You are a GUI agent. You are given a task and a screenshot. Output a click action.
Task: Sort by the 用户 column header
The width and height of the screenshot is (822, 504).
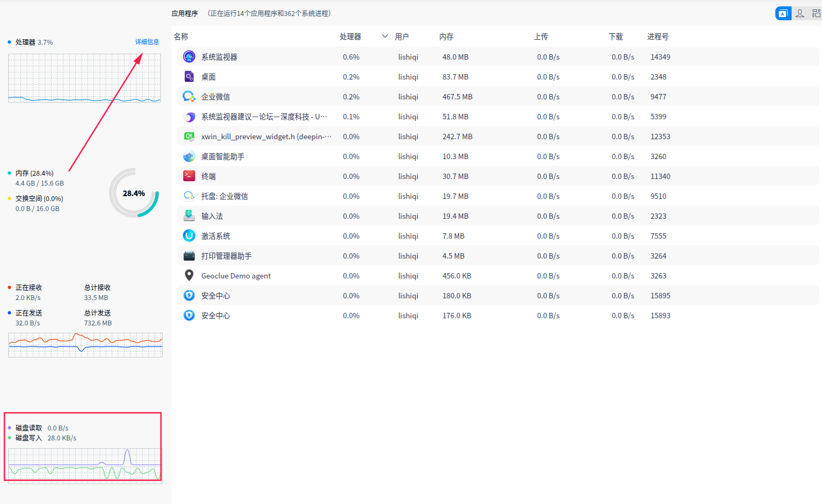point(402,36)
